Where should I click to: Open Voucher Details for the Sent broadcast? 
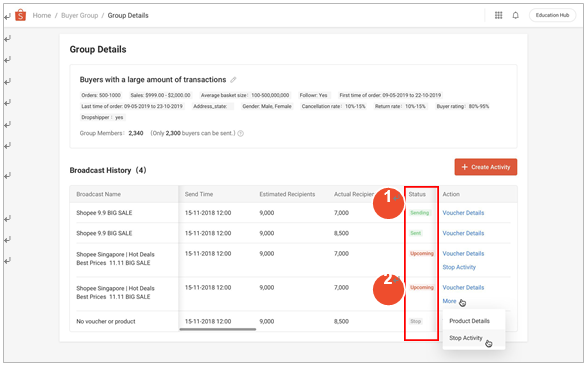point(463,233)
